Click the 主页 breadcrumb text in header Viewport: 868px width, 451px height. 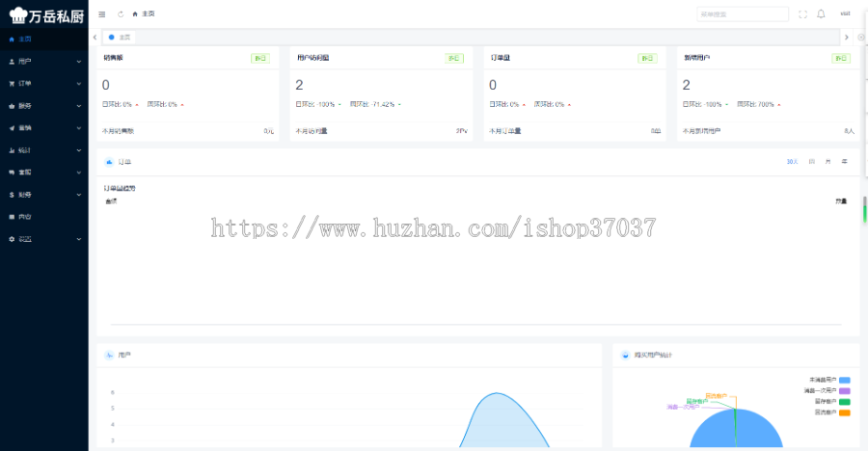(149, 14)
